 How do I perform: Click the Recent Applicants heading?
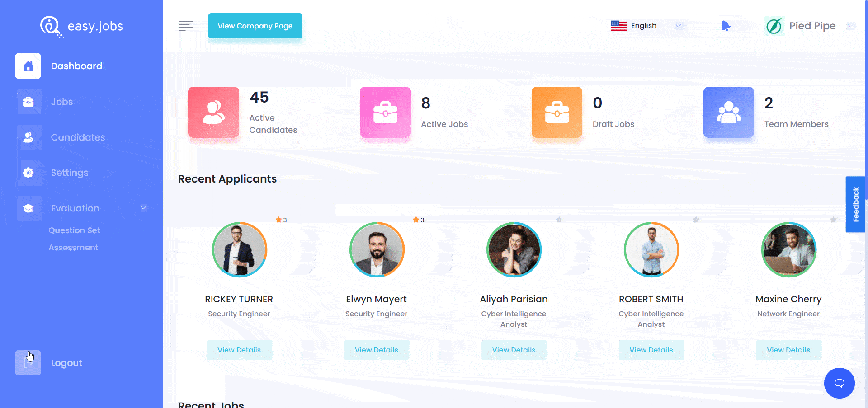tap(227, 179)
